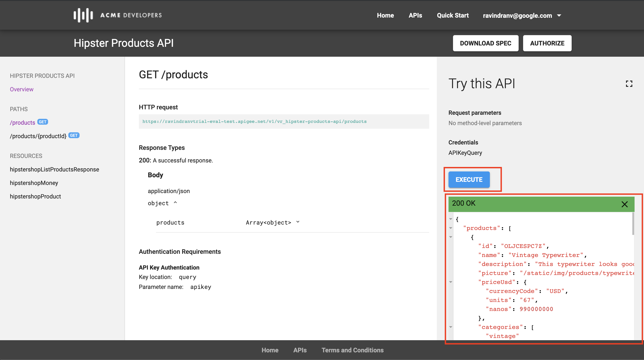Image resolution: width=644 pixels, height=360 pixels.
Task: Close the 200 OK response panel
Action: (x=624, y=204)
